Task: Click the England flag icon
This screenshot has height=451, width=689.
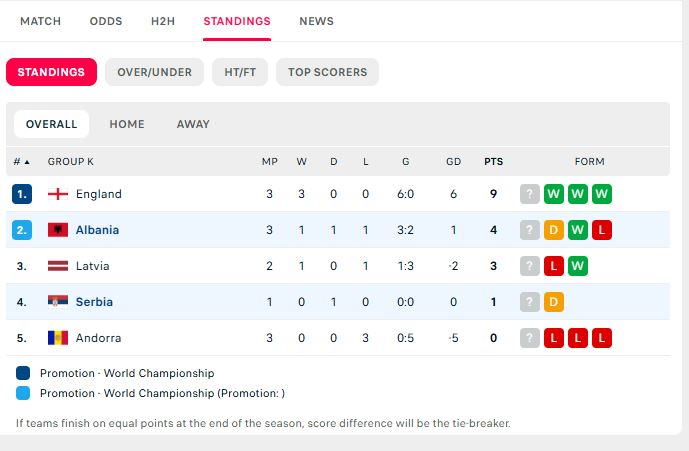Action: (58, 194)
